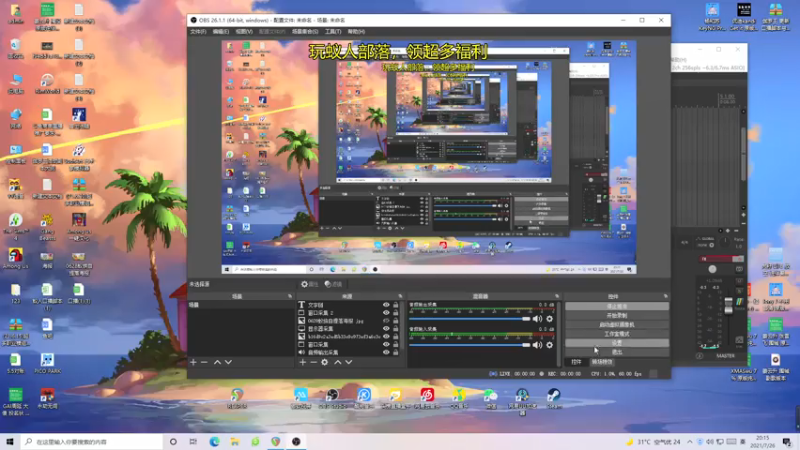Select the Among Us desktop icon
The height and width of the screenshot is (450, 800).
(15, 258)
